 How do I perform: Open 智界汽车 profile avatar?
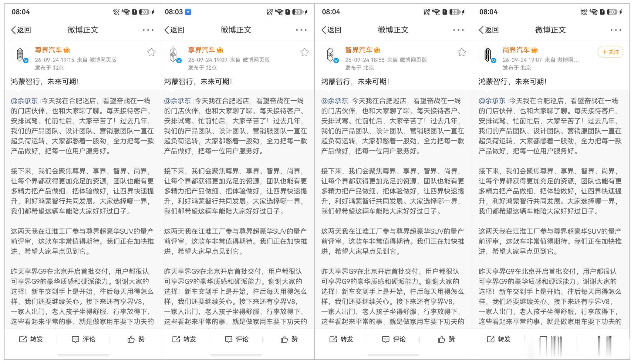click(x=330, y=55)
